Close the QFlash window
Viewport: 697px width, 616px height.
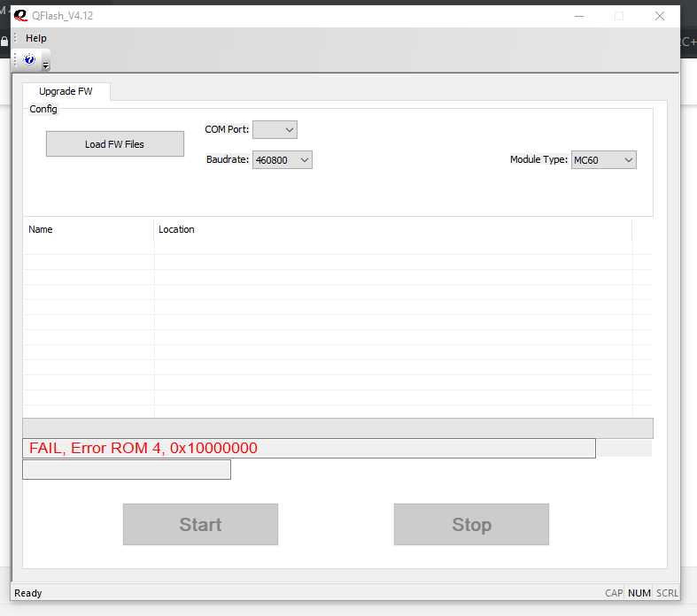[660, 16]
